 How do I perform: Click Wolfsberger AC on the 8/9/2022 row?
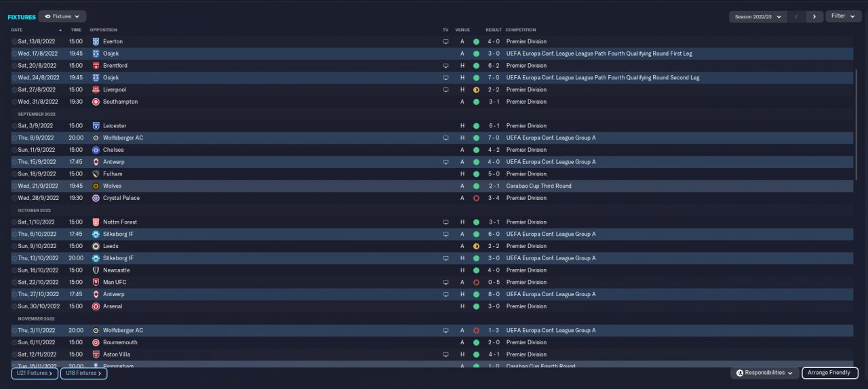coord(123,138)
